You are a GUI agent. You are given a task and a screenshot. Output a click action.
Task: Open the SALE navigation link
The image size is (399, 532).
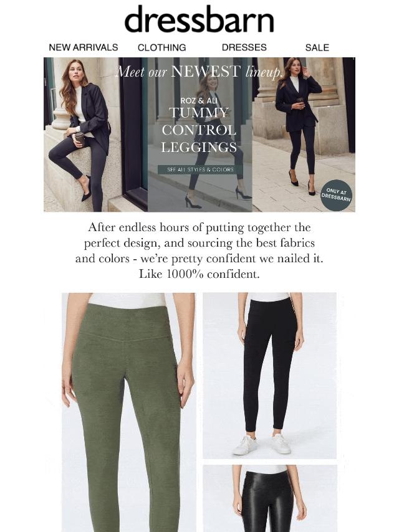click(x=317, y=47)
